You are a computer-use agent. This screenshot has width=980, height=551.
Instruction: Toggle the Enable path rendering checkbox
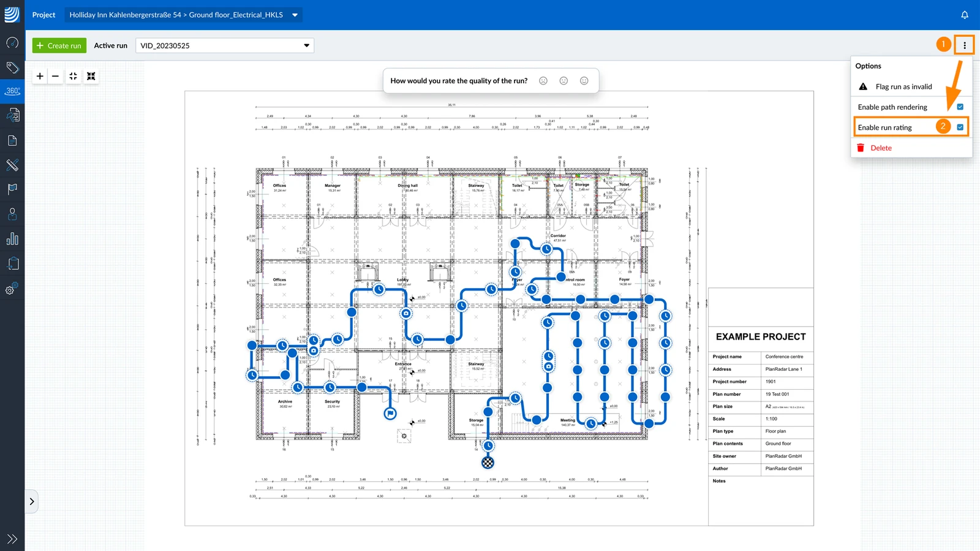pos(960,107)
